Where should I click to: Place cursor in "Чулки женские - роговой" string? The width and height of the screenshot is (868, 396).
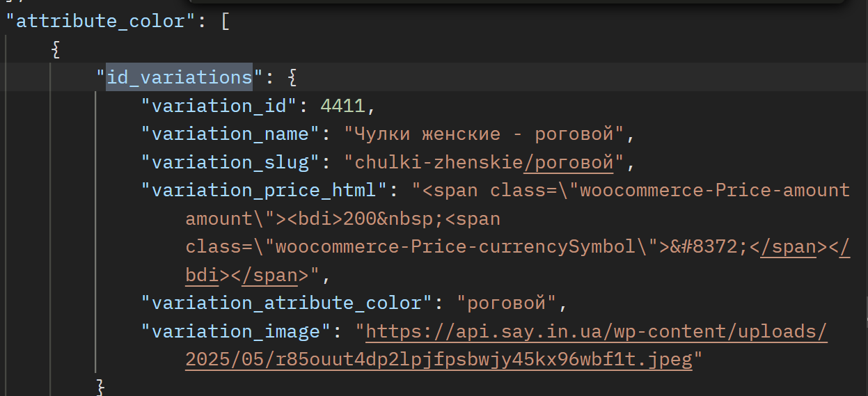tap(489, 134)
